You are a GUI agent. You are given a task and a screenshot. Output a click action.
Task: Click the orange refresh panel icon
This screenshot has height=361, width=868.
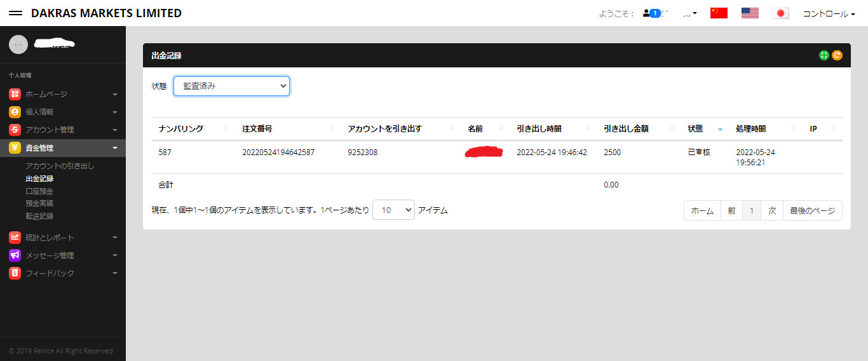(837, 55)
